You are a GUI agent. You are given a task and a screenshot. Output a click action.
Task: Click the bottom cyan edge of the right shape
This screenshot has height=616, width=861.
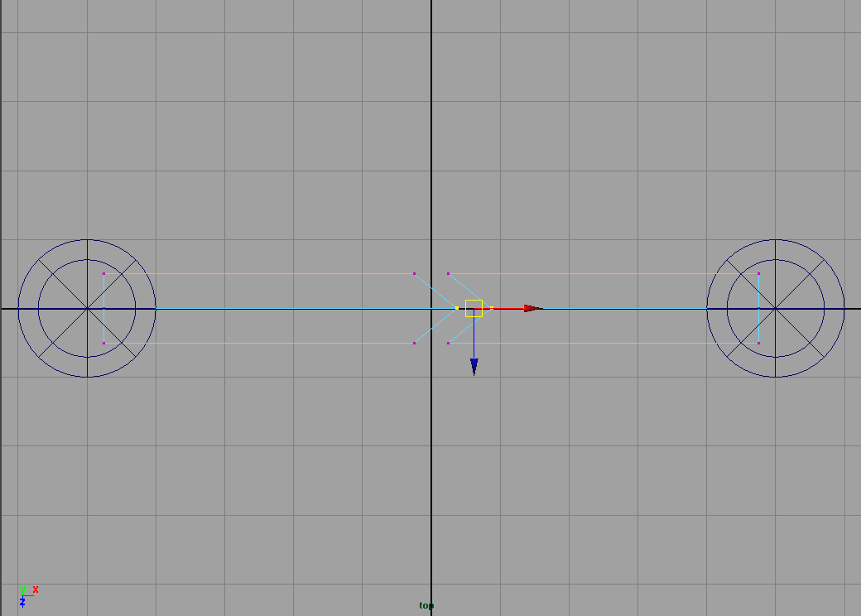tap(596, 343)
